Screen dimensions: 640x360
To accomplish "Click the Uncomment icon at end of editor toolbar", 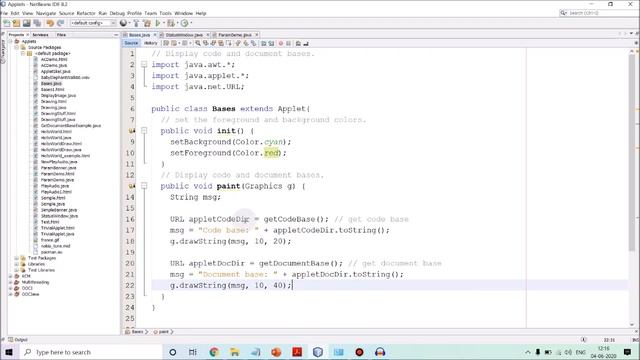I will (x=306, y=43).
